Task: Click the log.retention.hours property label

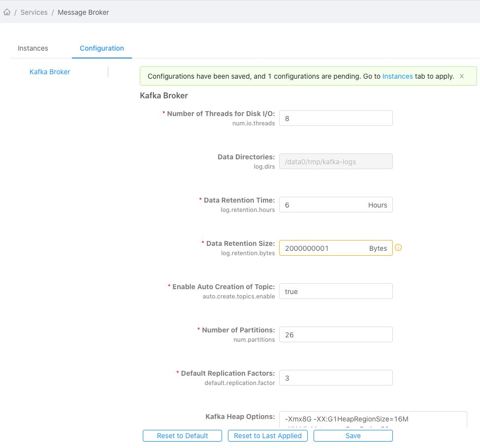Action: click(x=248, y=210)
